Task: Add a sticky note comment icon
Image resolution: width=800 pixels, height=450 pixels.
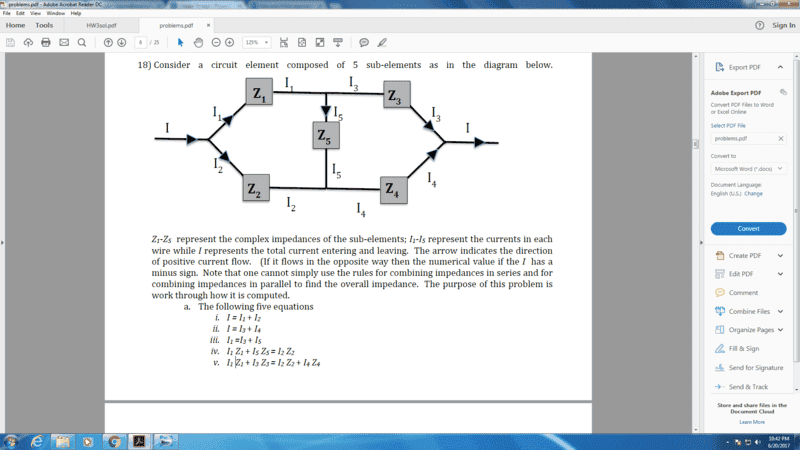Action: pos(364,42)
